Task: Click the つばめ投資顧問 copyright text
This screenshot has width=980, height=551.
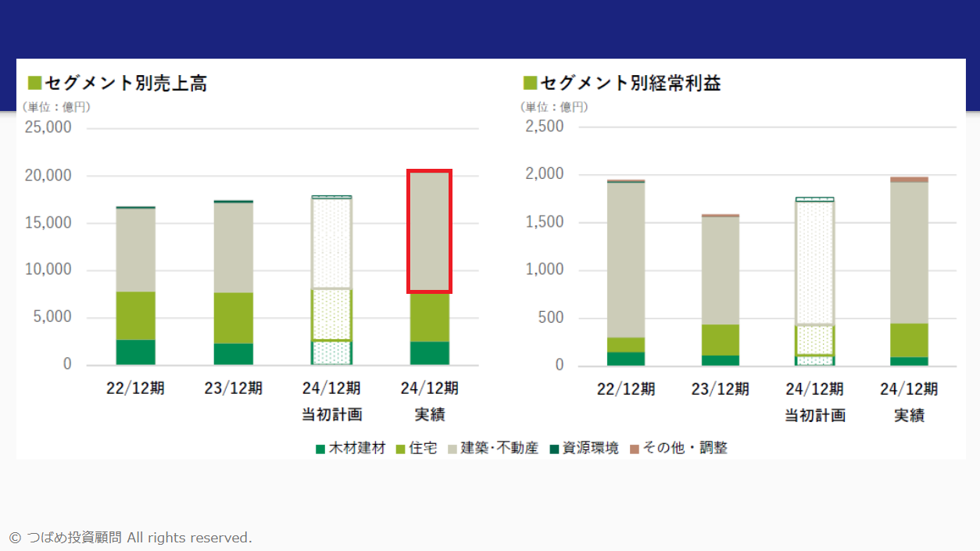Action: 130,538
